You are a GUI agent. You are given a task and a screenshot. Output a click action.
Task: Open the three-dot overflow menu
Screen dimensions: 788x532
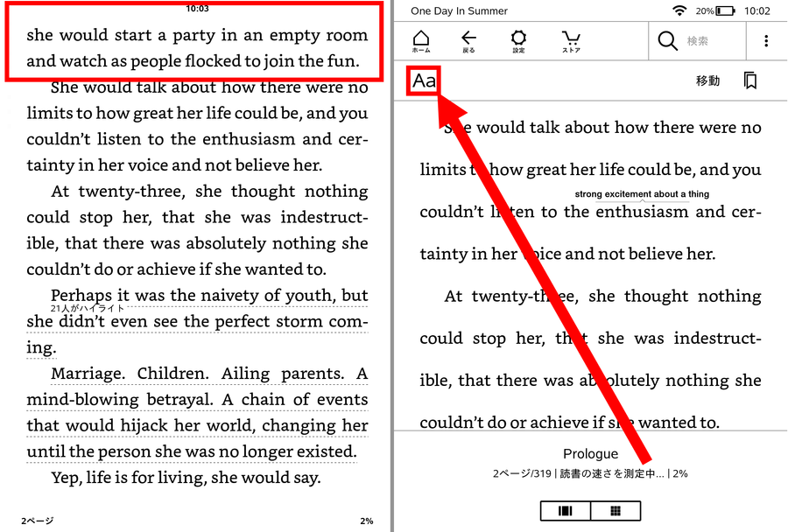[766, 41]
